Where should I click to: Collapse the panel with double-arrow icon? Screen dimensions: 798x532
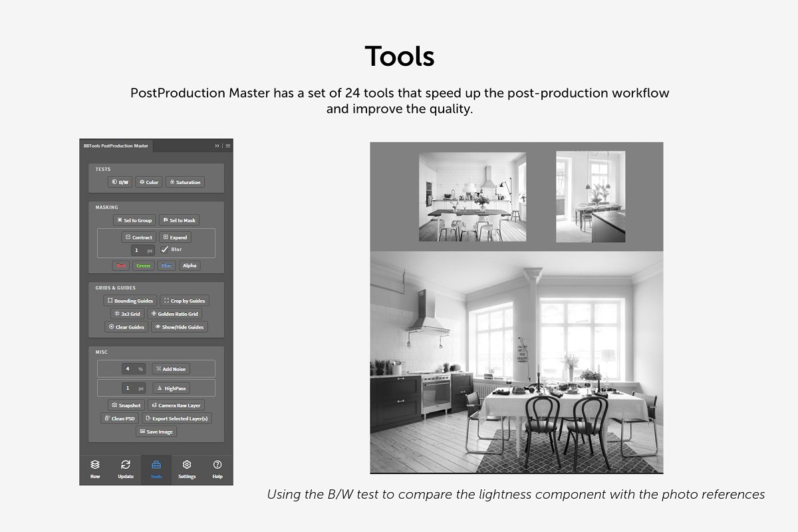[x=217, y=145]
